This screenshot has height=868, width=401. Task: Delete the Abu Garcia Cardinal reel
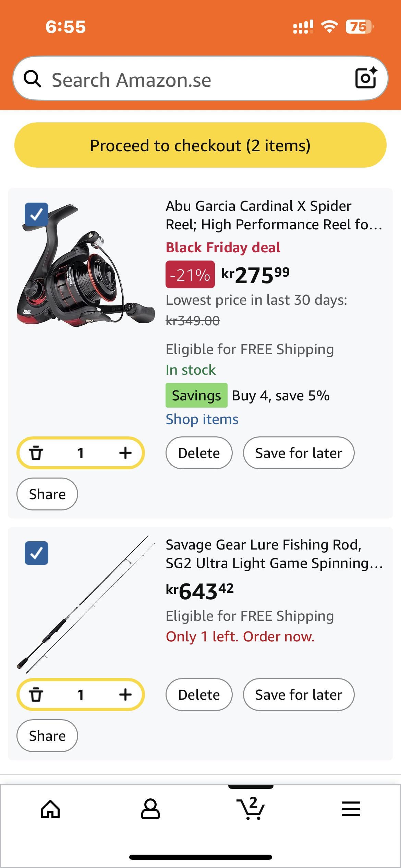[199, 453]
